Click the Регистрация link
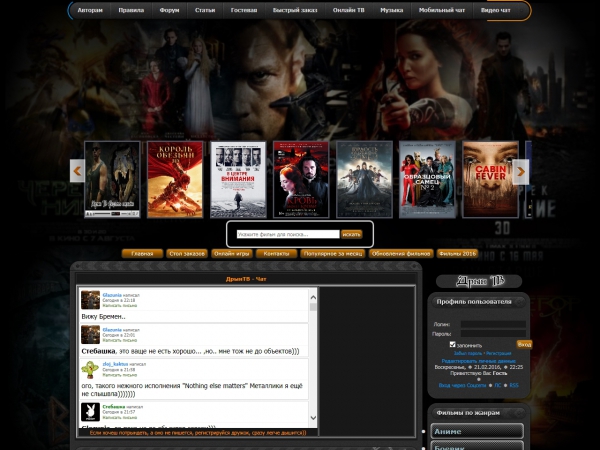This screenshot has width=600, height=450. click(x=499, y=354)
